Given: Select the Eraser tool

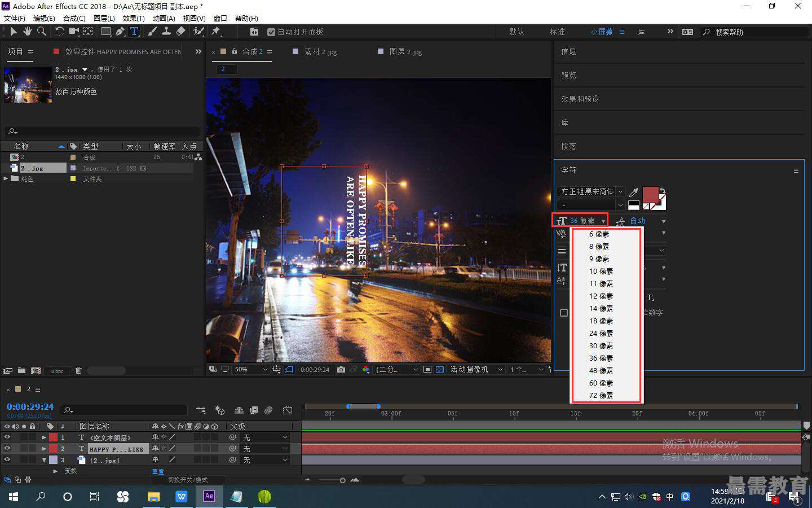Looking at the screenshot, I should (x=181, y=32).
